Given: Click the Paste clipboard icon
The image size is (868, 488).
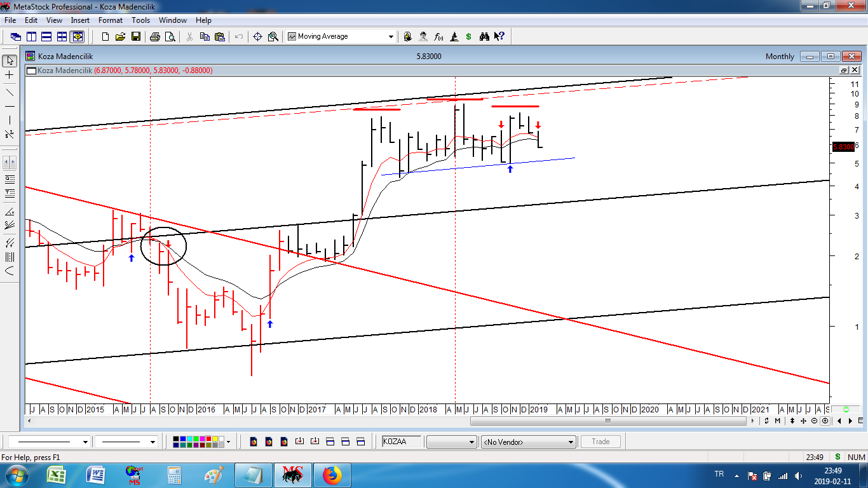Looking at the screenshot, I should coord(220,37).
